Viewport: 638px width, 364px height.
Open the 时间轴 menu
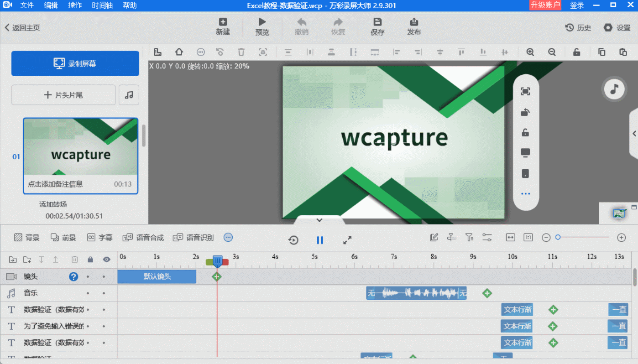(x=102, y=5)
